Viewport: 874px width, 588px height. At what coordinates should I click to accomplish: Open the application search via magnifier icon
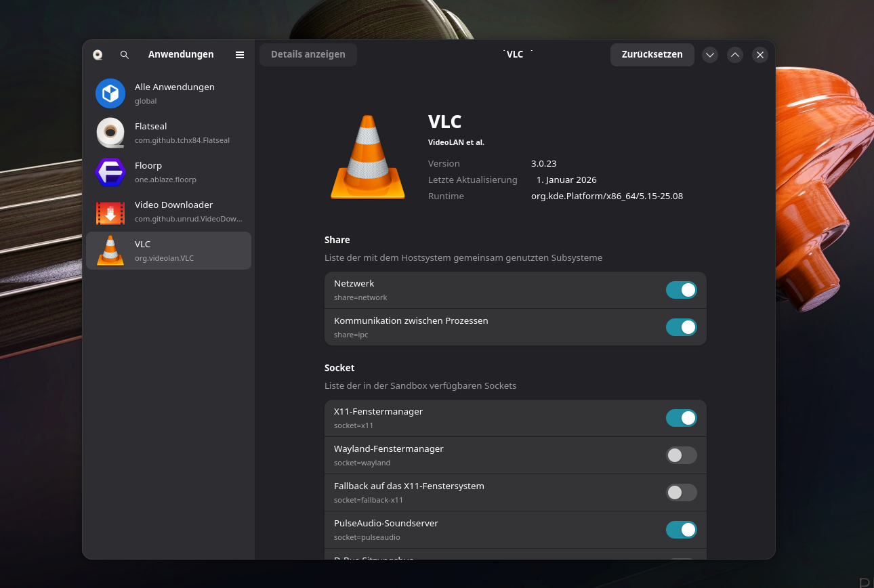pos(125,55)
